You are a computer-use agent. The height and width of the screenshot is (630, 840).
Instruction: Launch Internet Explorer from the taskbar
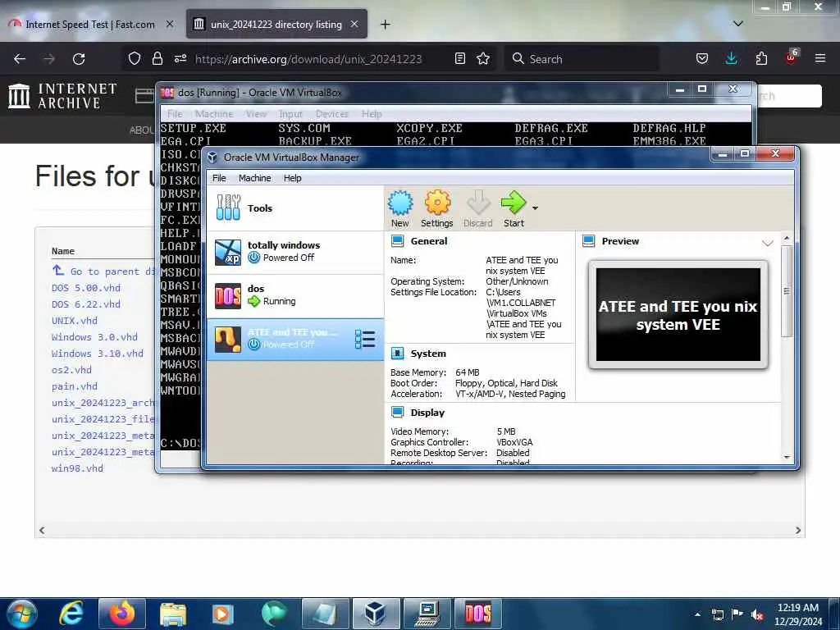[71, 614]
